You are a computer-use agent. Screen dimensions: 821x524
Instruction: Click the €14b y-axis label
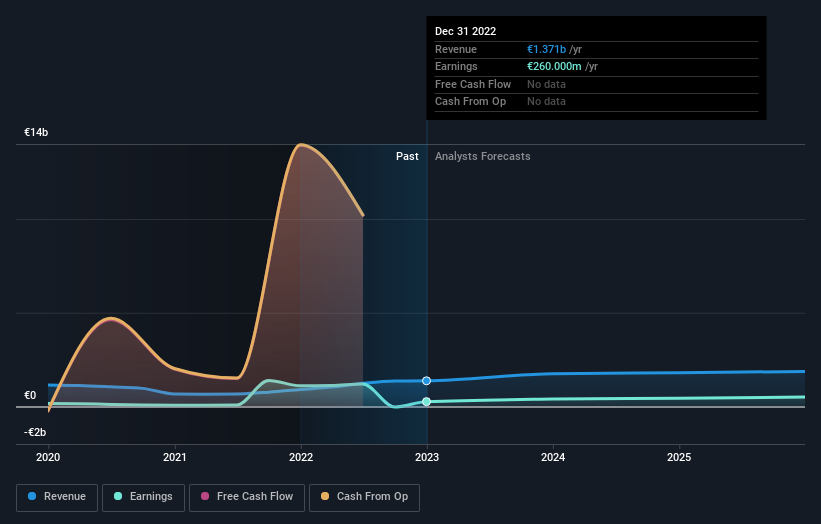pyautogui.click(x=36, y=132)
